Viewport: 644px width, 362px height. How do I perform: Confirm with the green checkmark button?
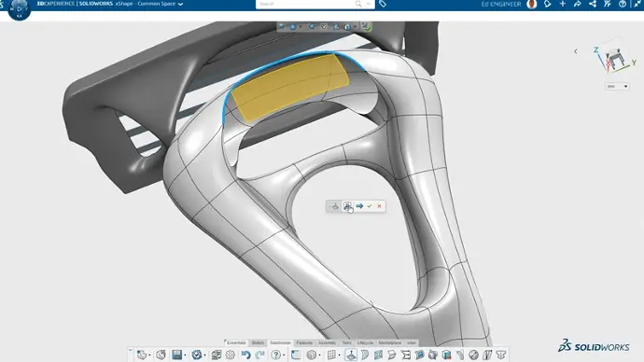(370, 206)
